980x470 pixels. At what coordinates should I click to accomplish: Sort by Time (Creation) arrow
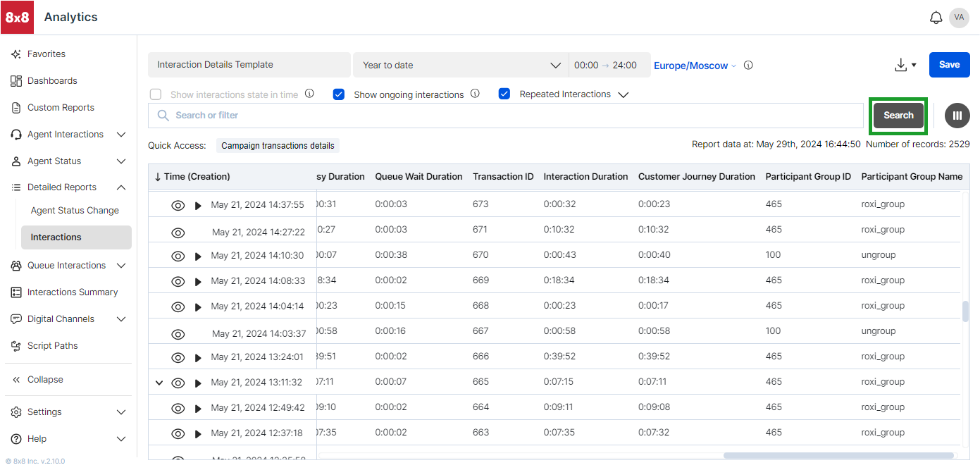point(158,177)
